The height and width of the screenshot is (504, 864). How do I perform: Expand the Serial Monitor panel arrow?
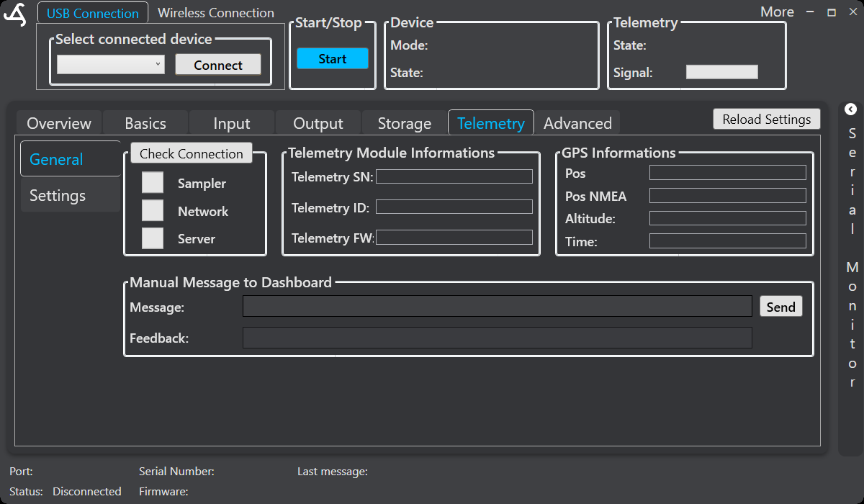pyautogui.click(x=850, y=109)
